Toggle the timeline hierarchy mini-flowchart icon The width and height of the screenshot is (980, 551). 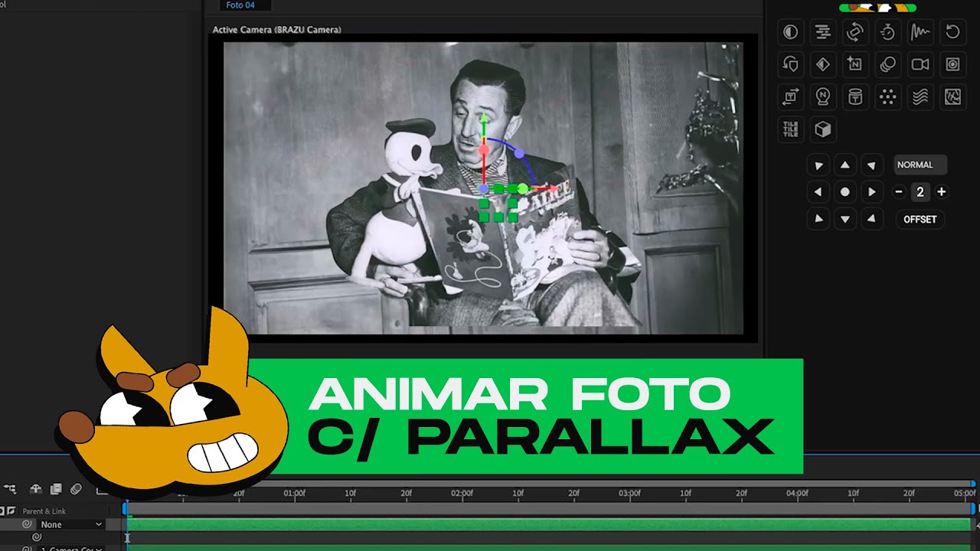(x=9, y=489)
